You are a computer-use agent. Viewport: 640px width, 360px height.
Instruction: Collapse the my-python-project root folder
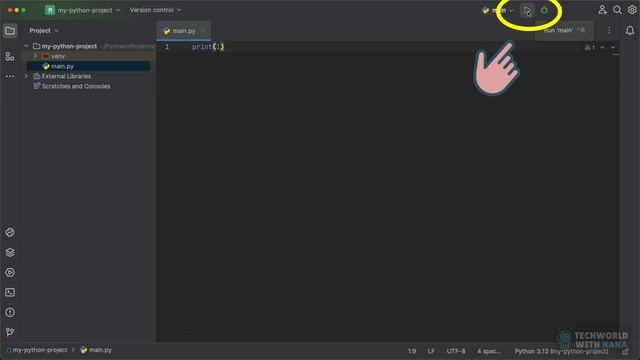pos(27,46)
